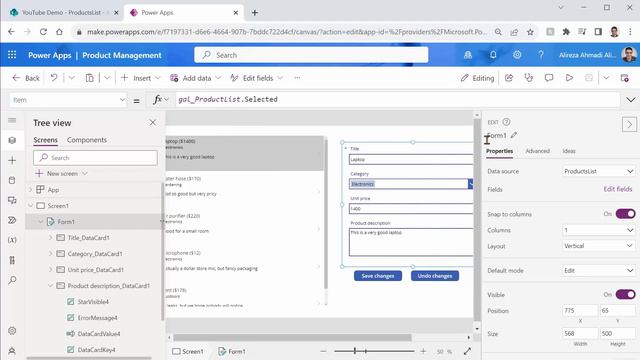Toggle the Visible switch

pyautogui.click(x=625, y=294)
